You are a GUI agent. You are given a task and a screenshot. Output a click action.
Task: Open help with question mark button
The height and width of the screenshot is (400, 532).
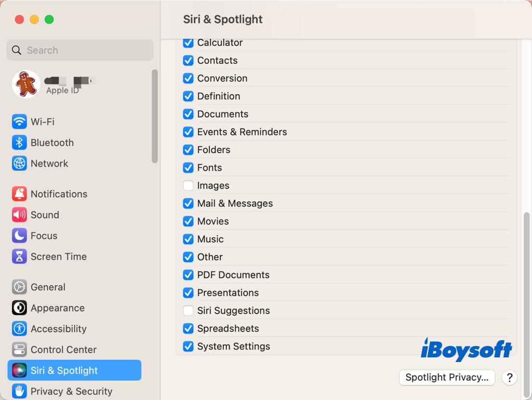pos(510,378)
